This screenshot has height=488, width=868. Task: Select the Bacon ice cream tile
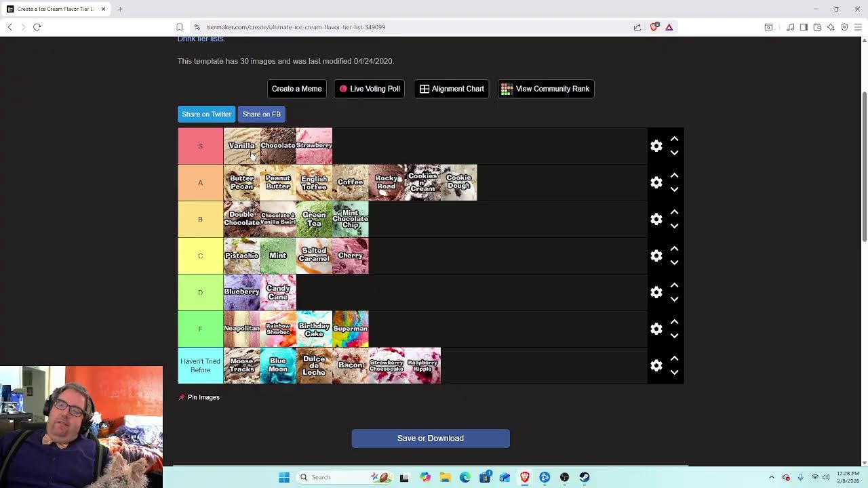(x=351, y=365)
